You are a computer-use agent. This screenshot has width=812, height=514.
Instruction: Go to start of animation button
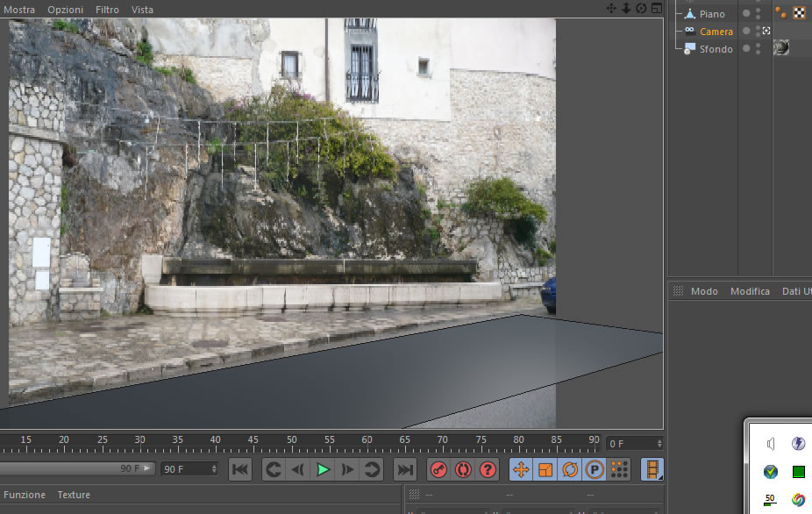pyautogui.click(x=239, y=470)
